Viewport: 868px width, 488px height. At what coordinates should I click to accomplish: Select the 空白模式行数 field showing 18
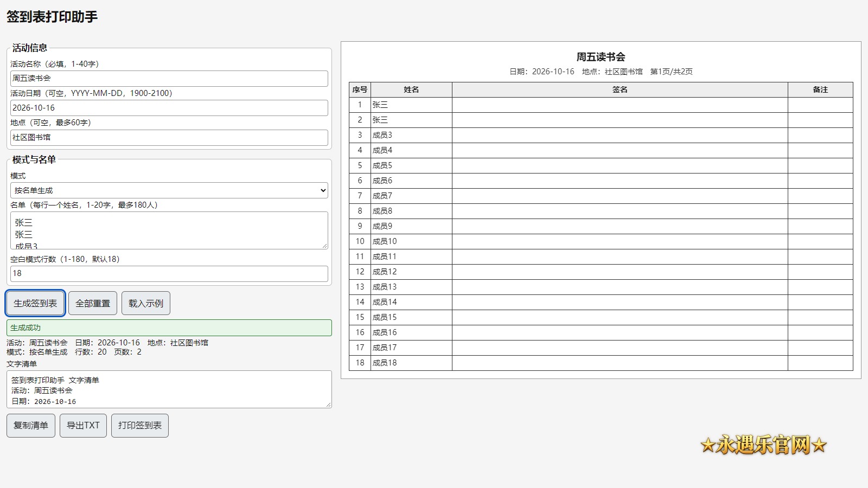pos(169,274)
